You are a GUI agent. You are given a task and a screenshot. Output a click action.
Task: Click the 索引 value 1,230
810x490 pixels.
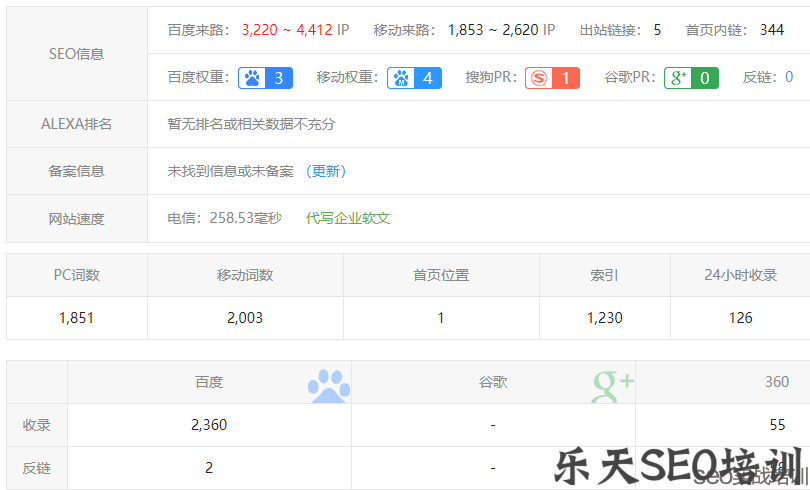(x=604, y=318)
